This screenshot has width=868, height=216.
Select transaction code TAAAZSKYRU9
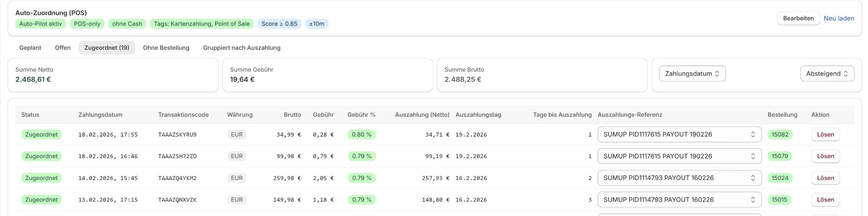tap(177, 135)
